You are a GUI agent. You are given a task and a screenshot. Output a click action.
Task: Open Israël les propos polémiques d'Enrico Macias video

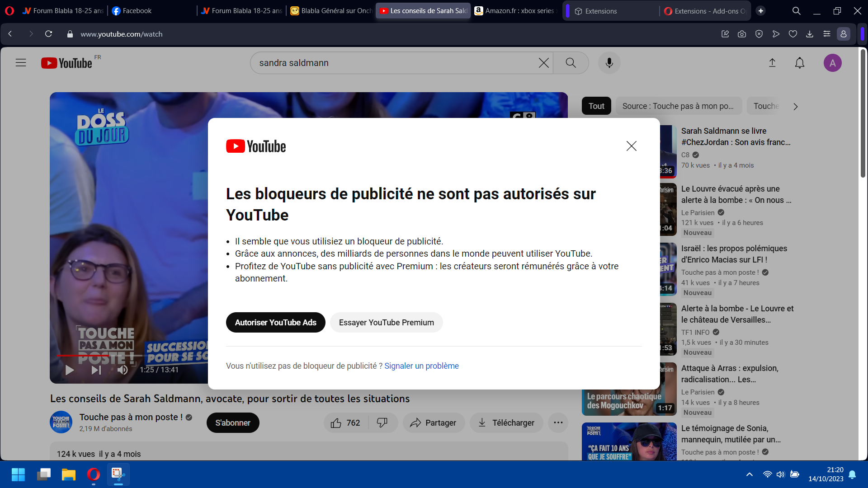(734, 254)
